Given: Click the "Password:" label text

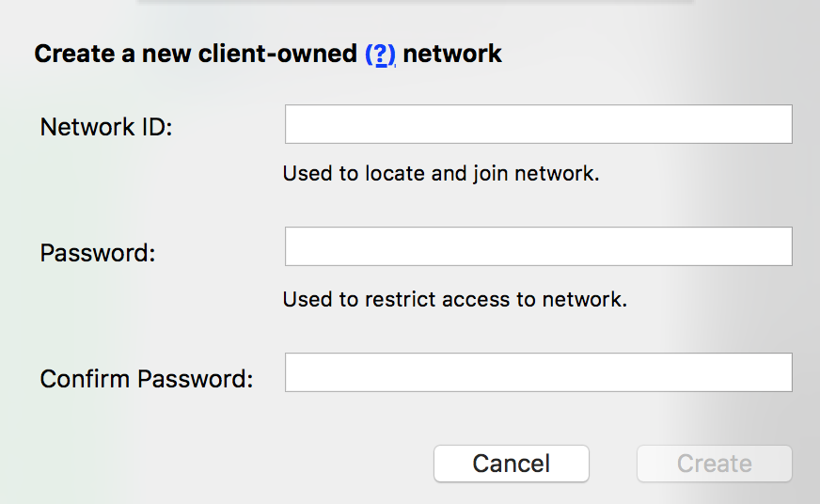Looking at the screenshot, I should point(97,253).
